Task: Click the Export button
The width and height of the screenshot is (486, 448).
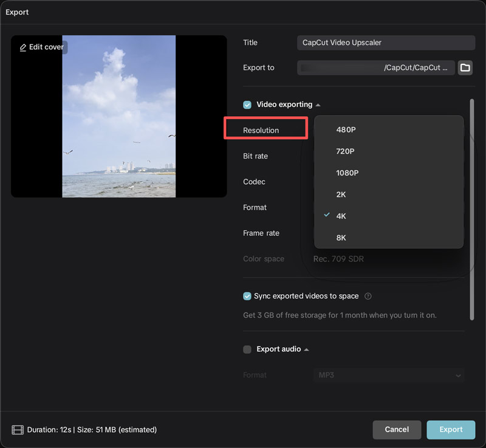Action: click(451, 430)
